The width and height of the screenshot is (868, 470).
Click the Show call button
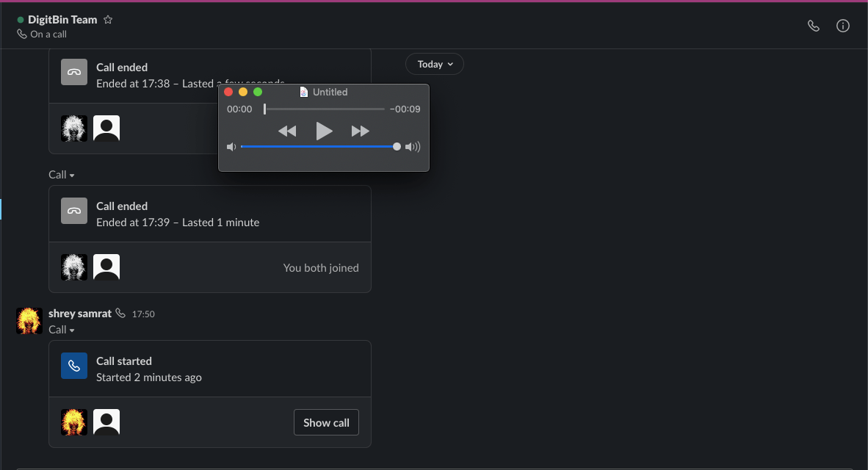tap(326, 422)
